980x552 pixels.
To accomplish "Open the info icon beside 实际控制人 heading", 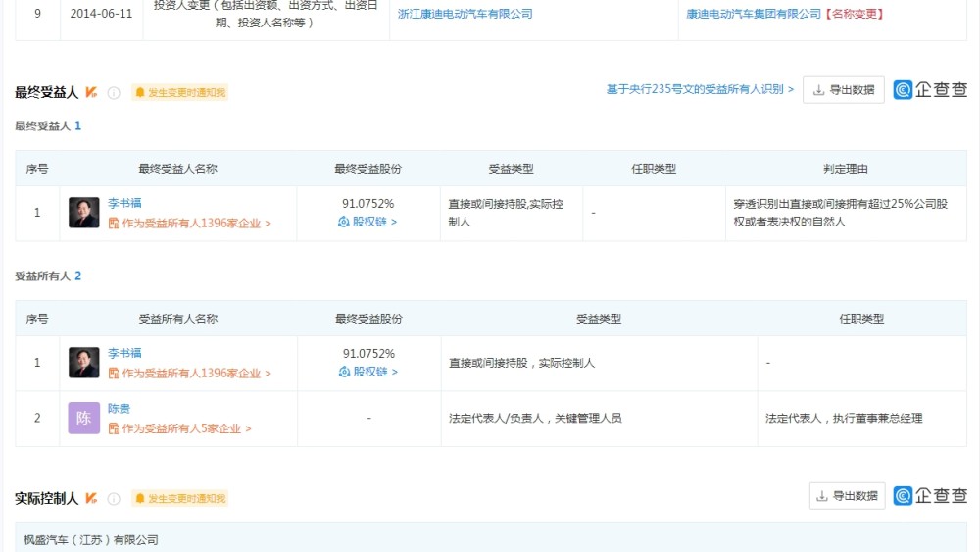I will [114, 499].
